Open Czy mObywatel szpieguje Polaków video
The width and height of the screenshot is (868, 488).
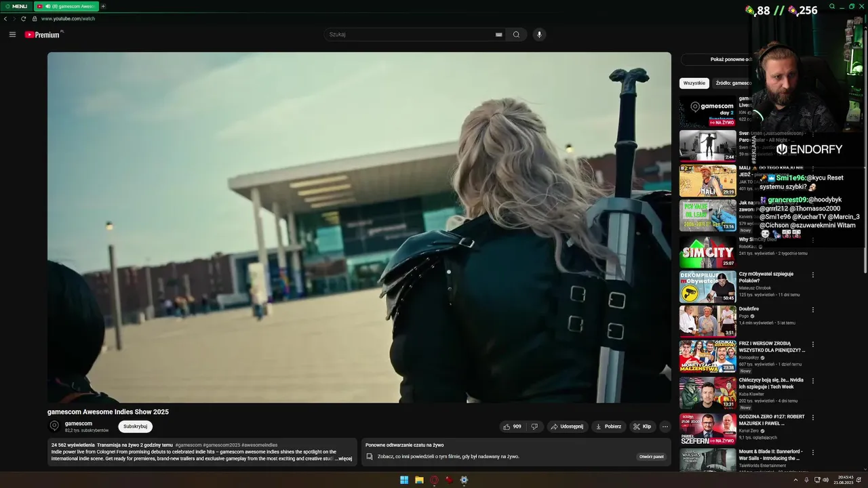point(766,277)
